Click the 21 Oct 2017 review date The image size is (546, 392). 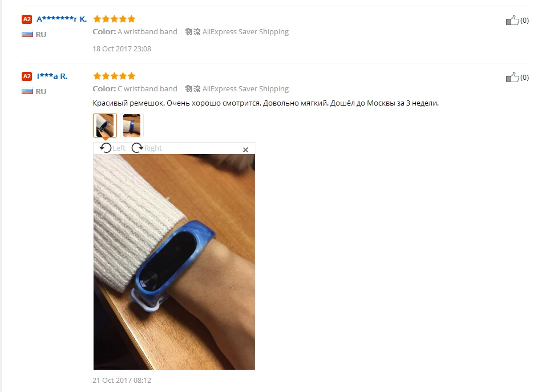click(x=122, y=380)
